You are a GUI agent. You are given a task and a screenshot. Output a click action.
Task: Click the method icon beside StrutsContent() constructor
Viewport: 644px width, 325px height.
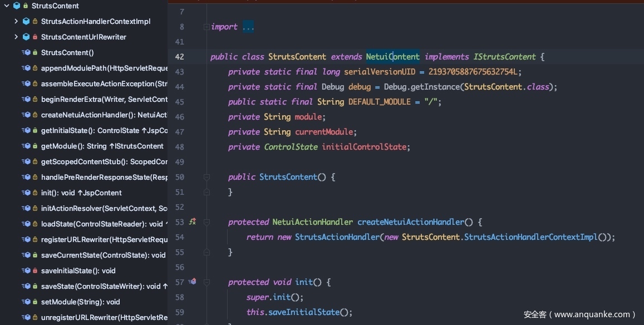tap(26, 52)
